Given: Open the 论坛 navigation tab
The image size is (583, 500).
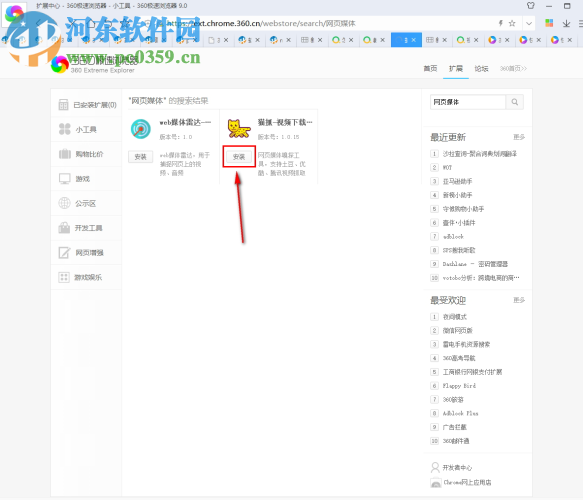Looking at the screenshot, I should pyautogui.click(x=481, y=68).
